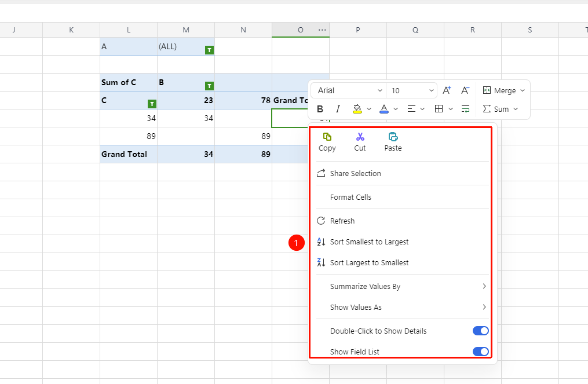Image resolution: width=588 pixels, height=384 pixels.
Task: Expand the Summarize Values By submenu
Action: click(x=403, y=287)
